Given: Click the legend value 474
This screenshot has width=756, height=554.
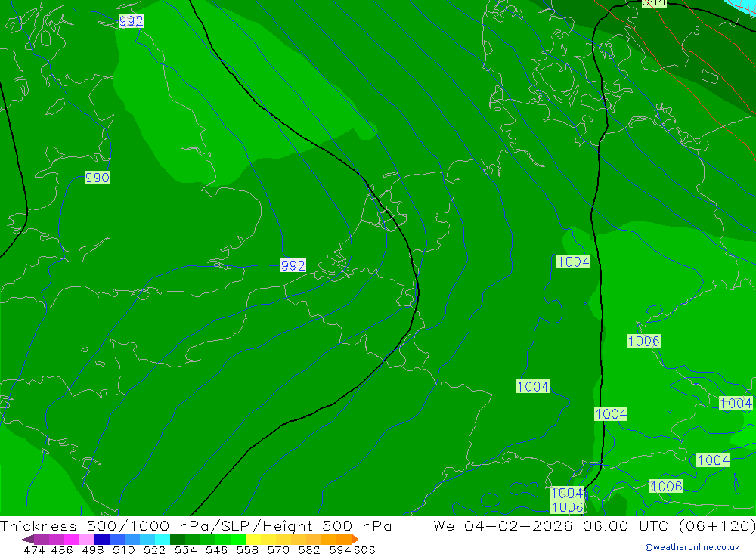Looking at the screenshot, I should coord(34,549).
